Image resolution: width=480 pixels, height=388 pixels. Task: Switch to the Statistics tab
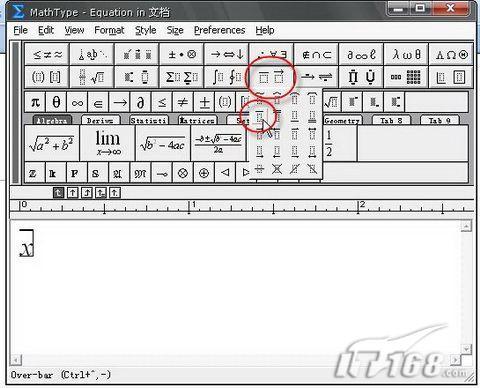[x=149, y=120]
